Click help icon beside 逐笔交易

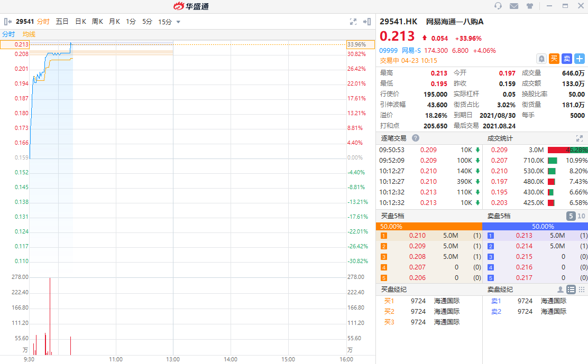click(416, 138)
